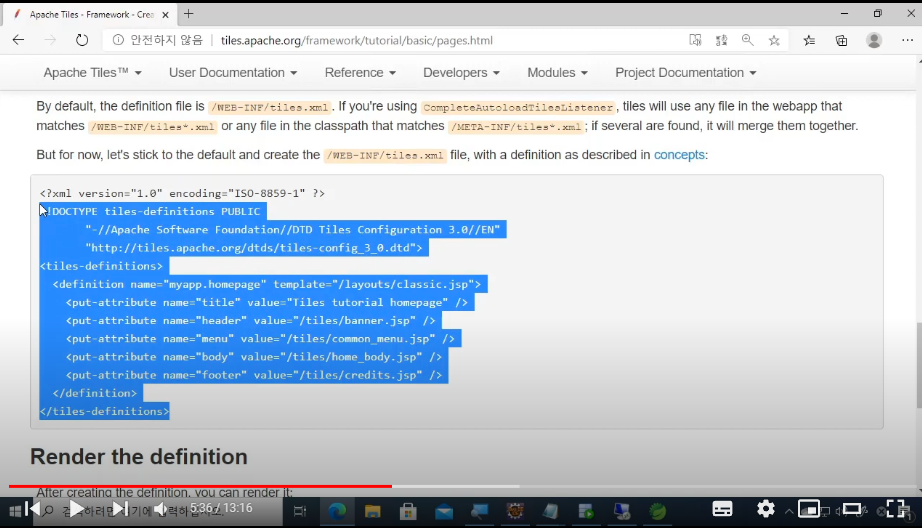Skip to next video with forward control
This screenshot has height=528, width=922.
tap(119, 509)
